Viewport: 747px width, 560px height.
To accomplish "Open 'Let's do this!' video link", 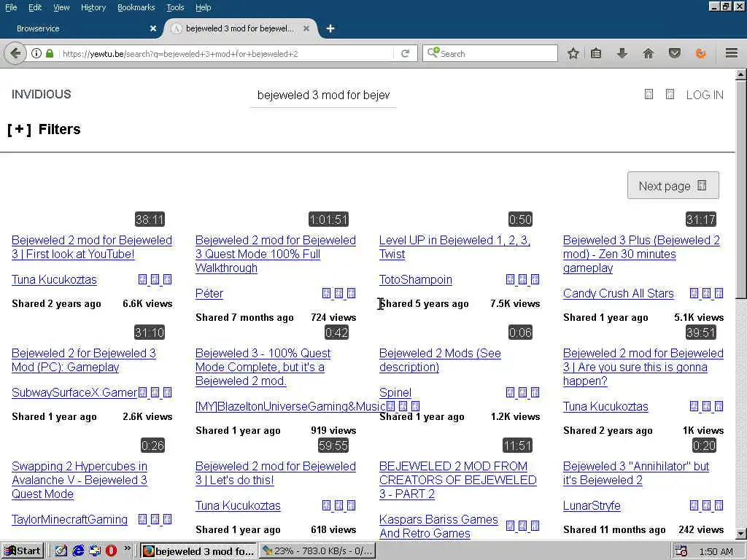I will pos(275,472).
